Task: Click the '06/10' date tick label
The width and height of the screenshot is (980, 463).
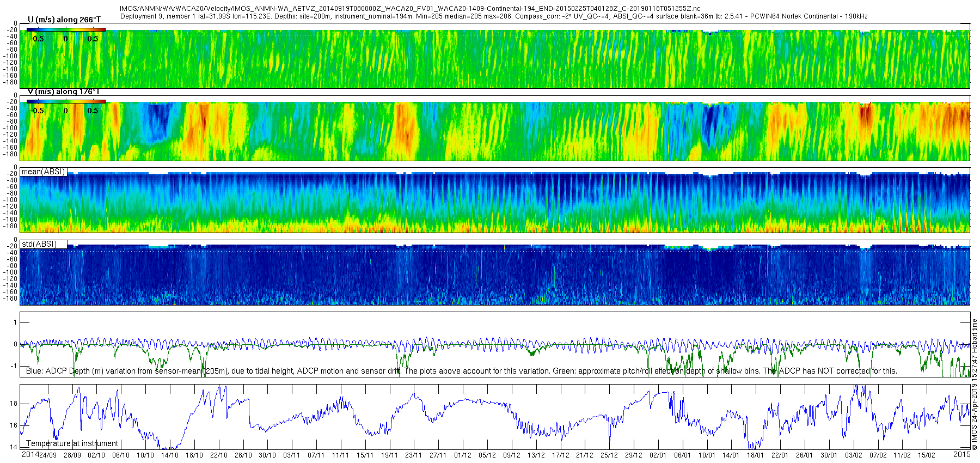Action: click(121, 455)
